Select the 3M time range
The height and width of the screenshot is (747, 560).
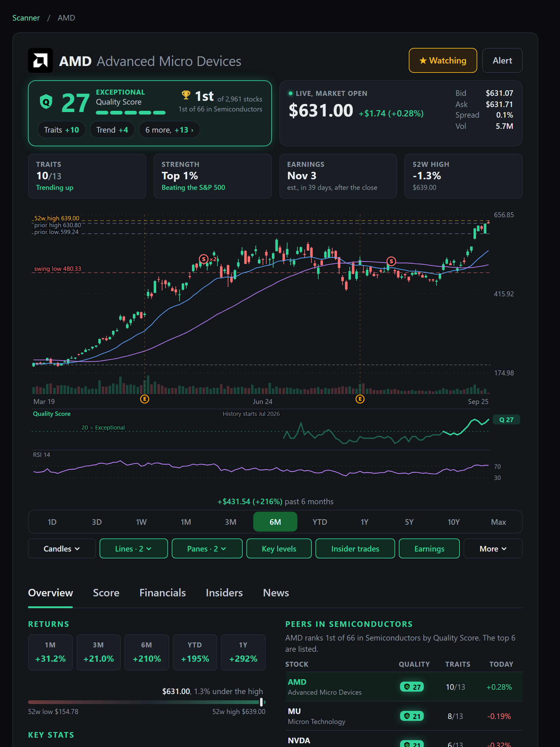tap(231, 522)
